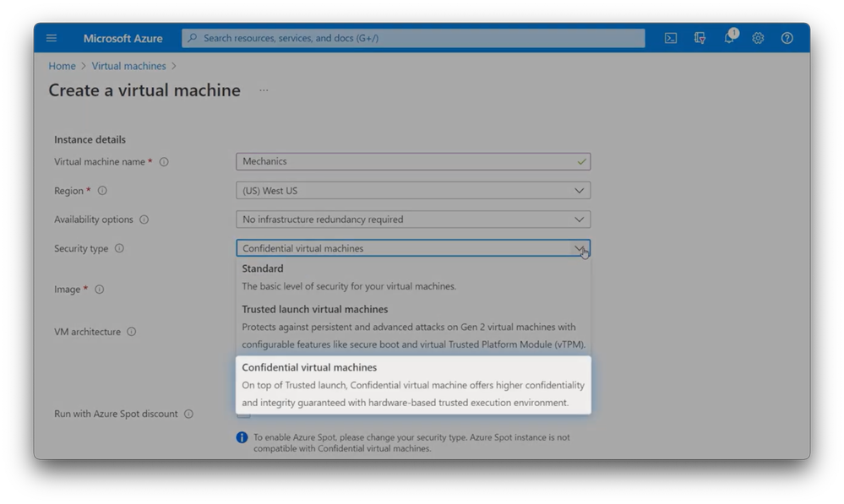The width and height of the screenshot is (844, 504).
Task: Toggle the Run with Azure Spot discount checkbox
Action: coord(243,414)
